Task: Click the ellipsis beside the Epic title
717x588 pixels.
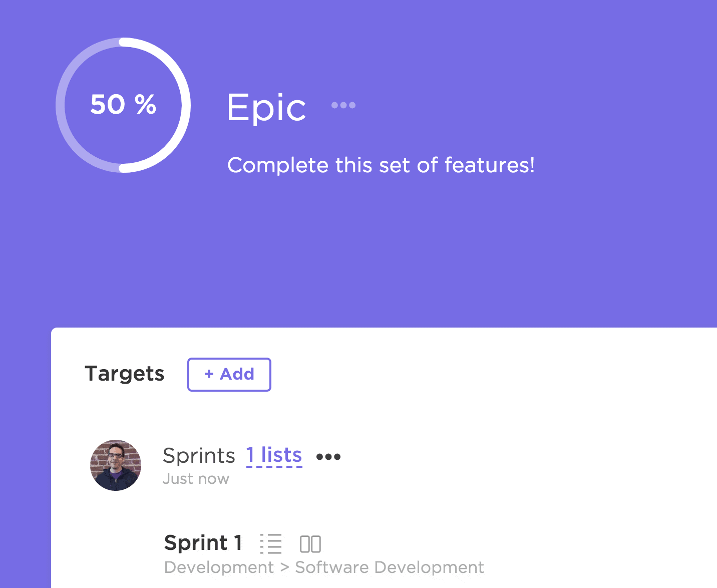Action: tap(343, 105)
